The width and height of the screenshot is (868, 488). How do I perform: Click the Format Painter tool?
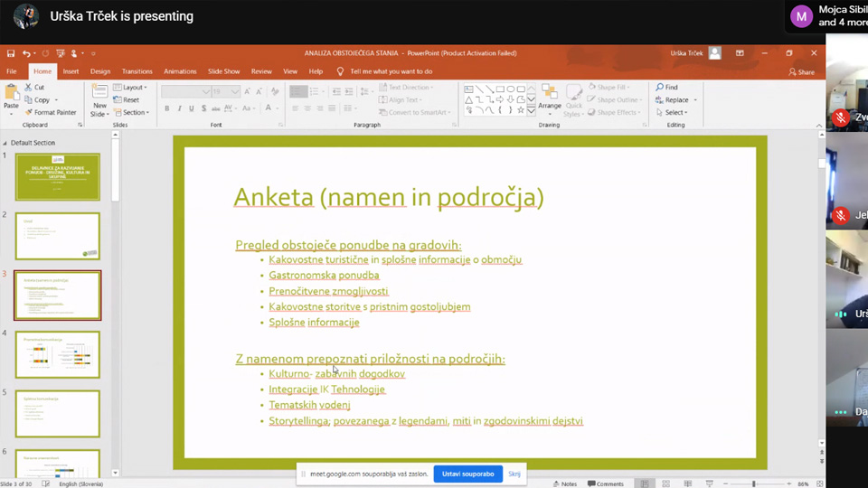51,112
